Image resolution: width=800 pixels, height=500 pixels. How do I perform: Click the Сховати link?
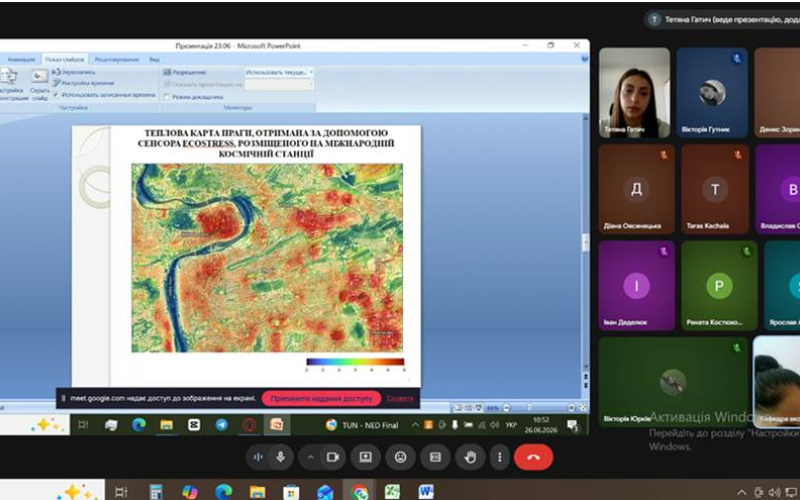click(x=400, y=398)
